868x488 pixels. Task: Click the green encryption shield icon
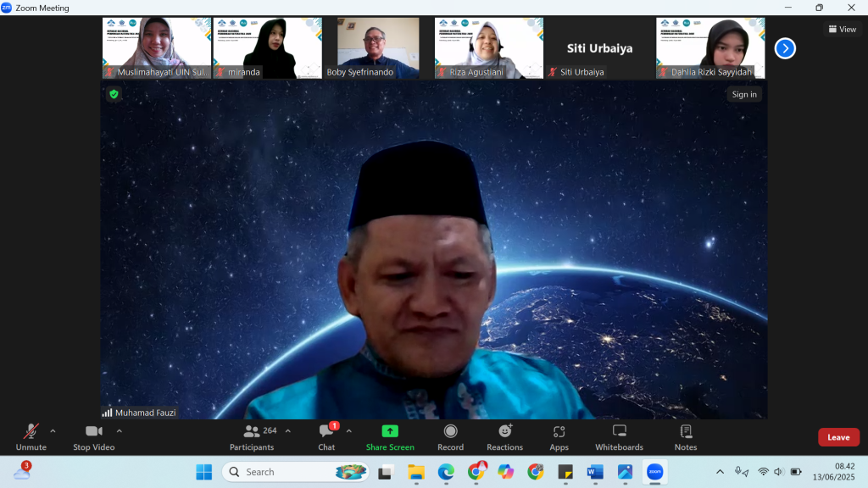click(x=114, y=94)
